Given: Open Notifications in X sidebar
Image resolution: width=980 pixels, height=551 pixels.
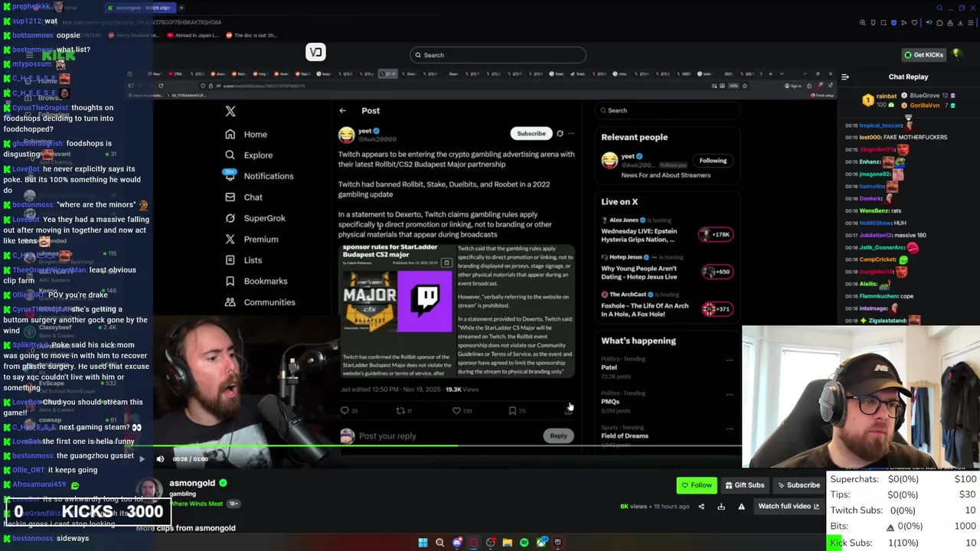Looking at the screenshot, I should 259,175.
